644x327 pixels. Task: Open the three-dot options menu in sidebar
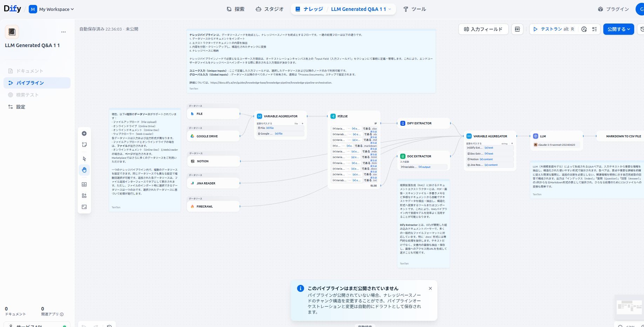(63, 32)
